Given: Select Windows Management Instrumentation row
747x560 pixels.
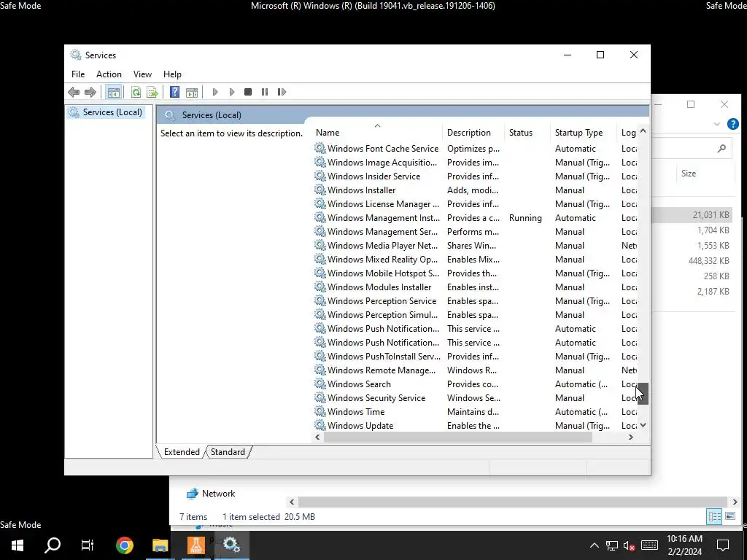Looking at the screenshot, I should click(x=476, y=217).
